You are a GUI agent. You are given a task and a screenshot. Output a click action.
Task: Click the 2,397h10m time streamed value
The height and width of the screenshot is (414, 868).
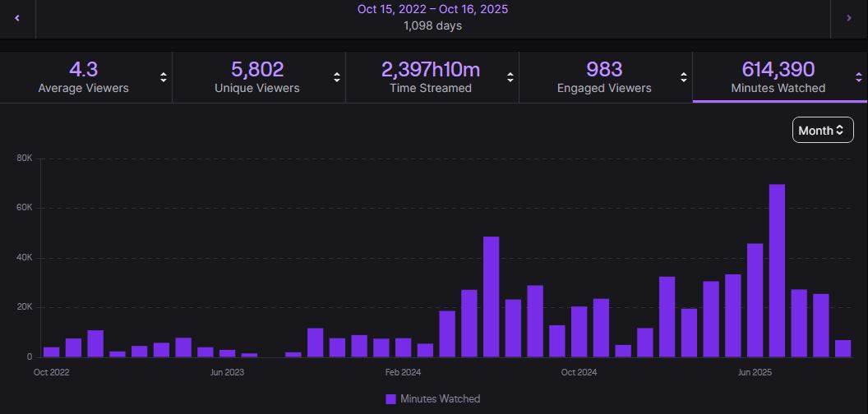[431, 70]
